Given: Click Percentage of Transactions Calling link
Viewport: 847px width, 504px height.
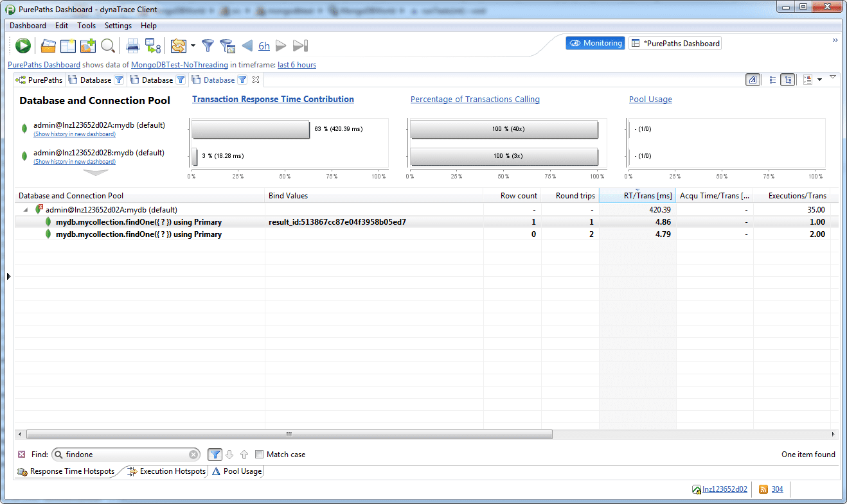Looking at the screenshot, I should point(475,100).
